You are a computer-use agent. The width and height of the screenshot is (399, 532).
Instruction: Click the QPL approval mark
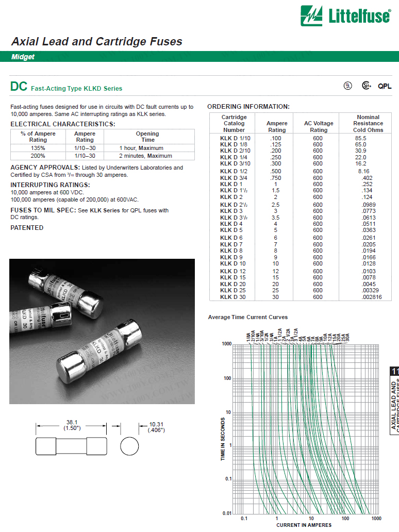tap(385, 87)
